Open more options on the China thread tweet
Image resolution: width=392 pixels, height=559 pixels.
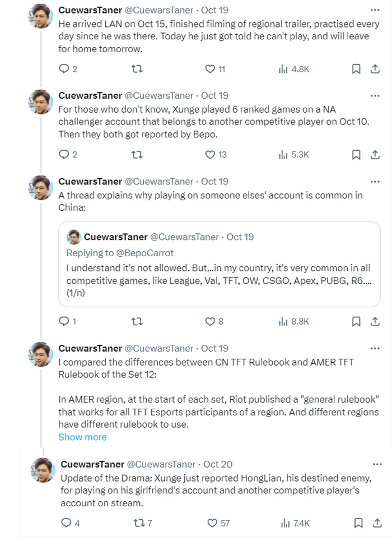click(x=374, y=182)
